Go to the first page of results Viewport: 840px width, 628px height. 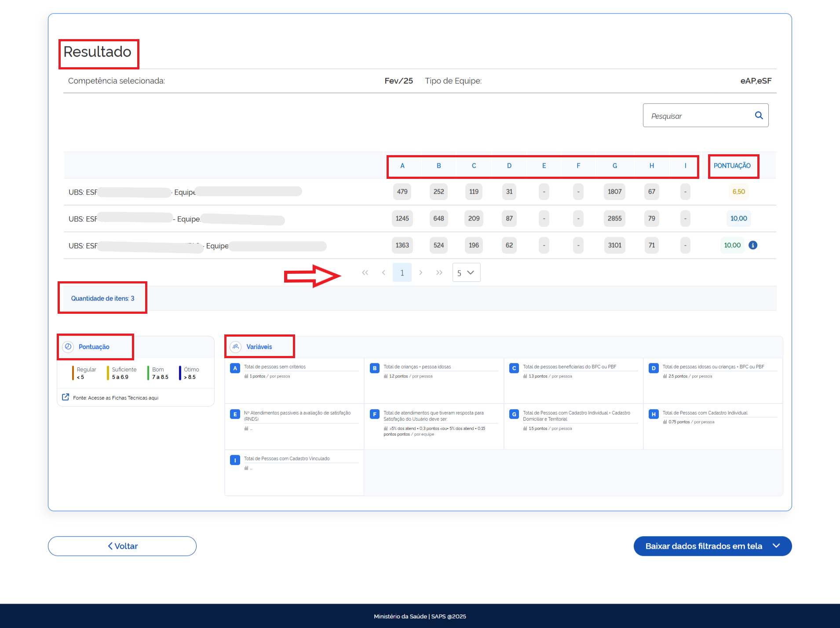click(365, 272)
